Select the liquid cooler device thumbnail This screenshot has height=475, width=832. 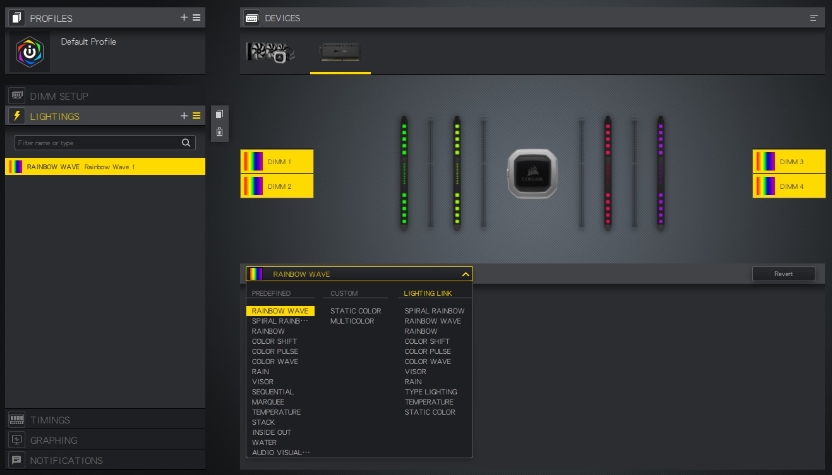coord(270,52)
